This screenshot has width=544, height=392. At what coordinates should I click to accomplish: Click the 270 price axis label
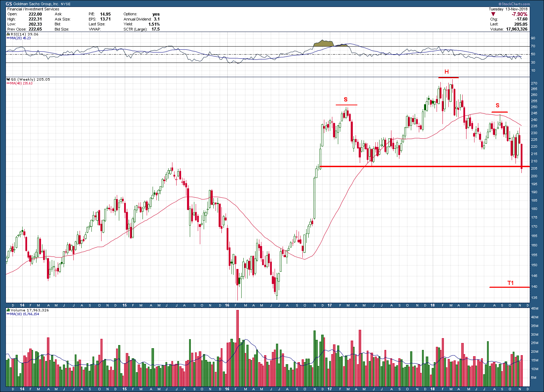coord(534,83)
